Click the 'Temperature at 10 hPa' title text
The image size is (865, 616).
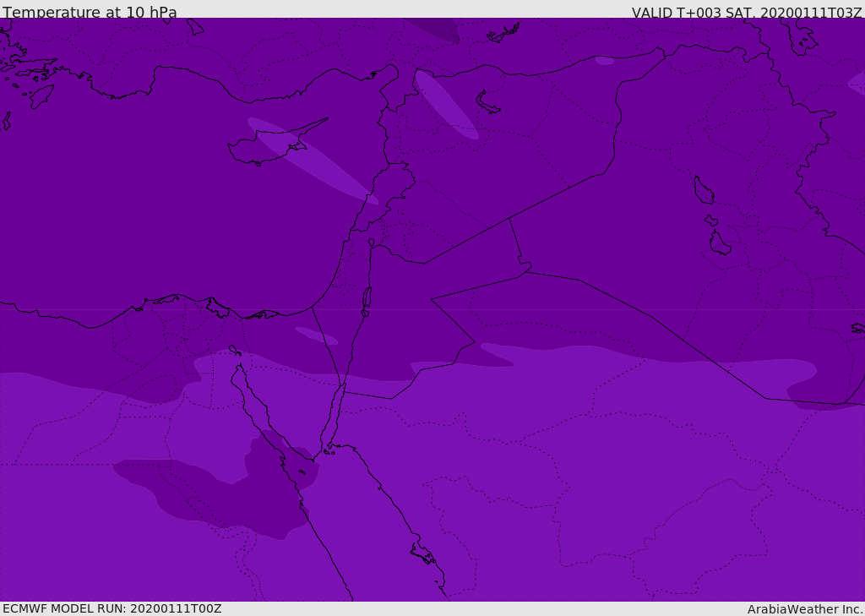point(90,12)
